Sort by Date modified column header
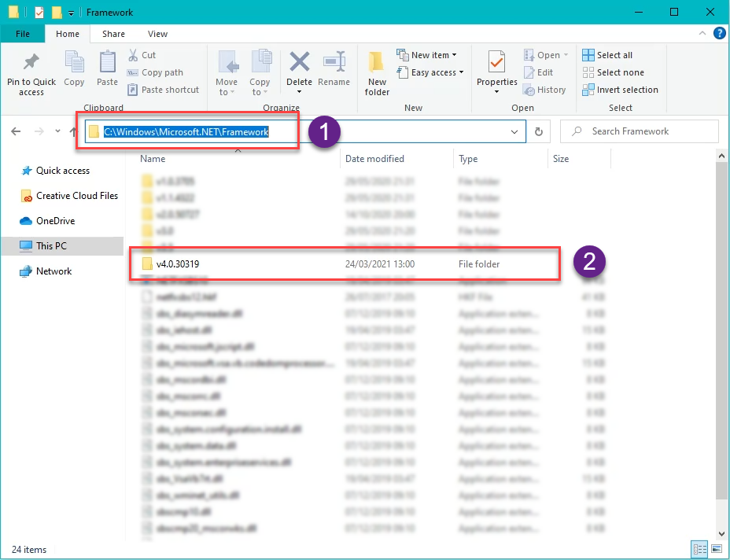 click(374, 159)
